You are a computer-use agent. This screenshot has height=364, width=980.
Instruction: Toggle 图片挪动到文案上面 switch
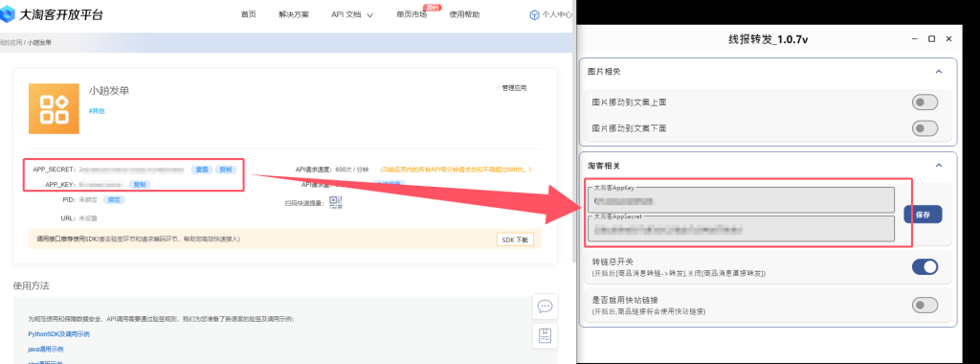click(x=924, y=102)
